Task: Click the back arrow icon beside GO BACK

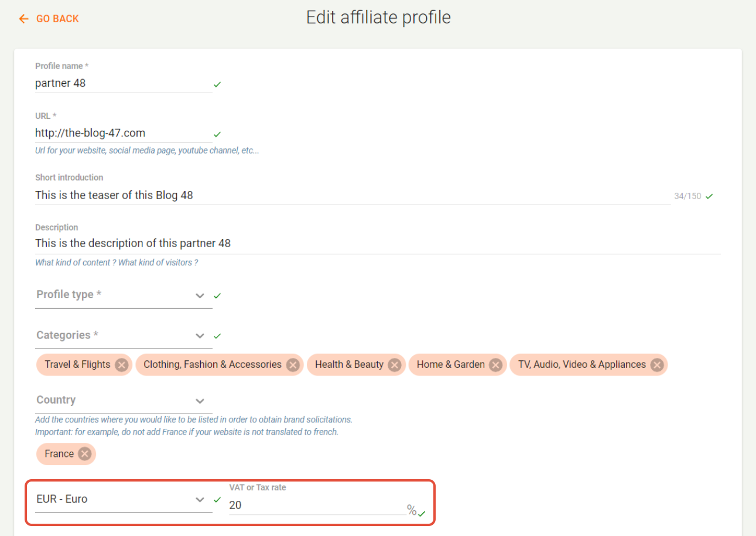Action: pyautogui.click(x=23, y=19)
